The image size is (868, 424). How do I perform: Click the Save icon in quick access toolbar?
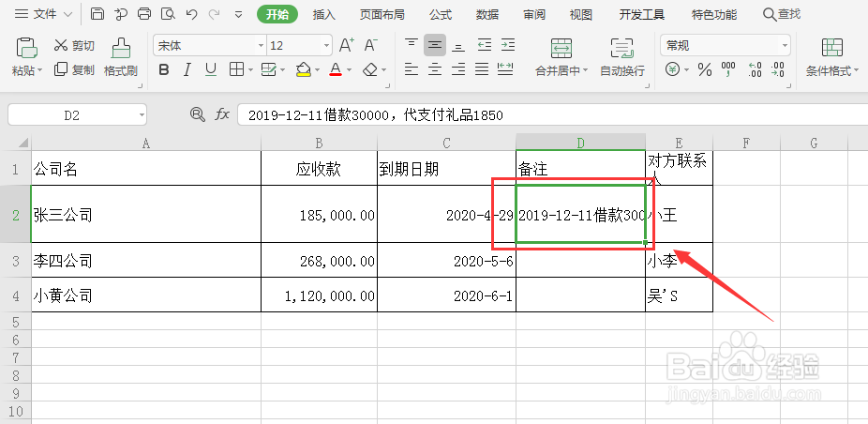(97, 14)
